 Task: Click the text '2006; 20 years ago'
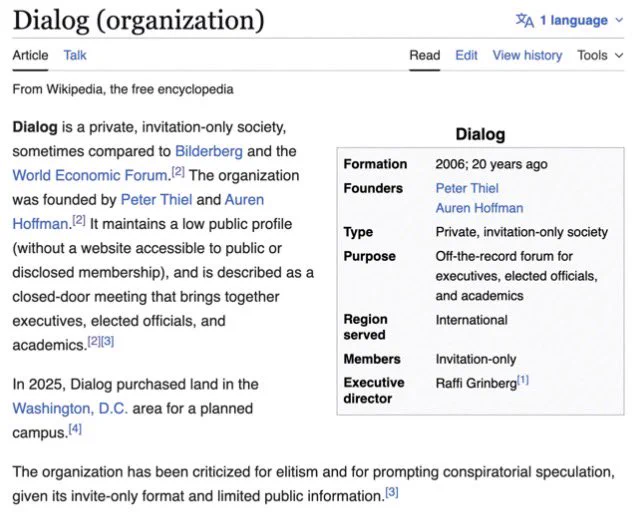(x=491, y=164)
